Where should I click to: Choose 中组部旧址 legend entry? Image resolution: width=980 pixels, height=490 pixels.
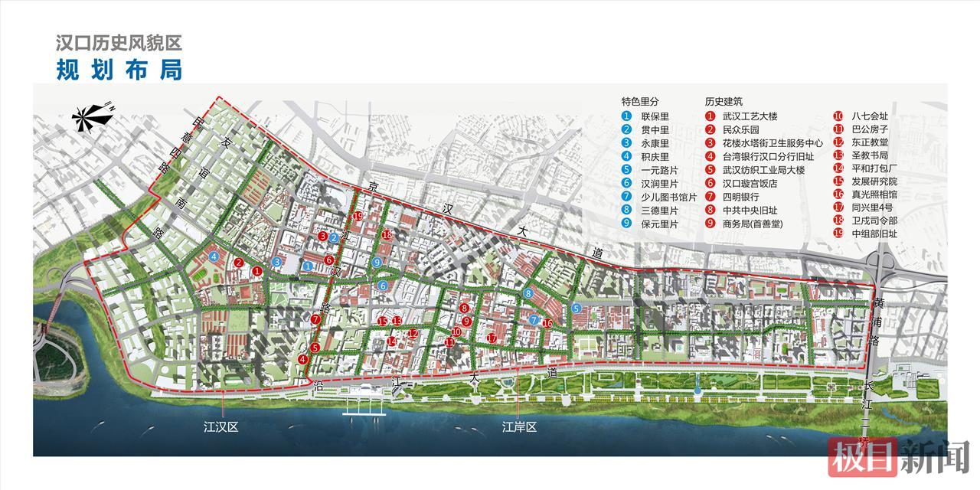pos(874,234)
